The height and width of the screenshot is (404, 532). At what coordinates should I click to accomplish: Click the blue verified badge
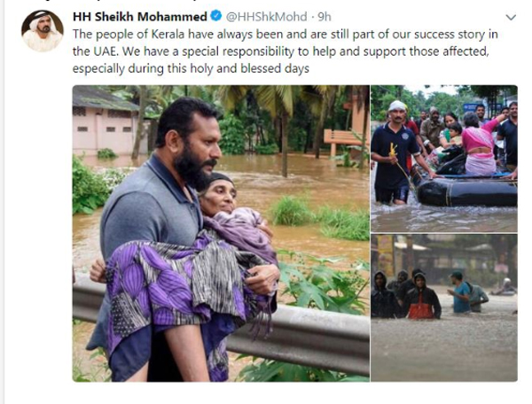click(x=215, y=17)
